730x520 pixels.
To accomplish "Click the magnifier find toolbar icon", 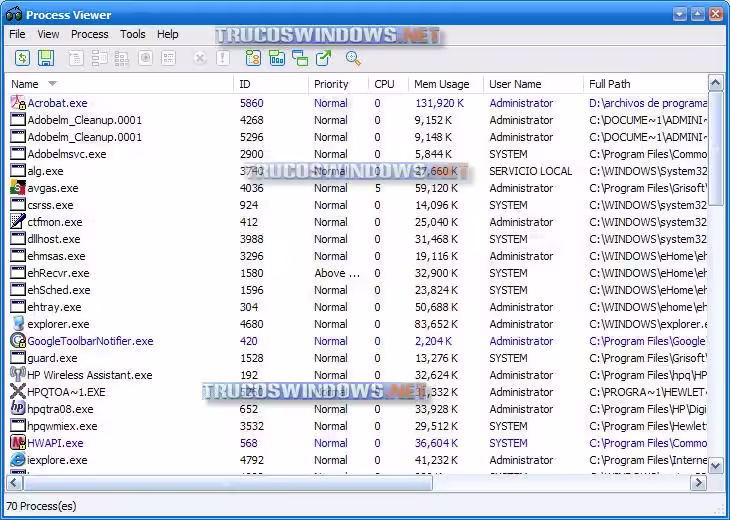I will (x=353, y=58).
